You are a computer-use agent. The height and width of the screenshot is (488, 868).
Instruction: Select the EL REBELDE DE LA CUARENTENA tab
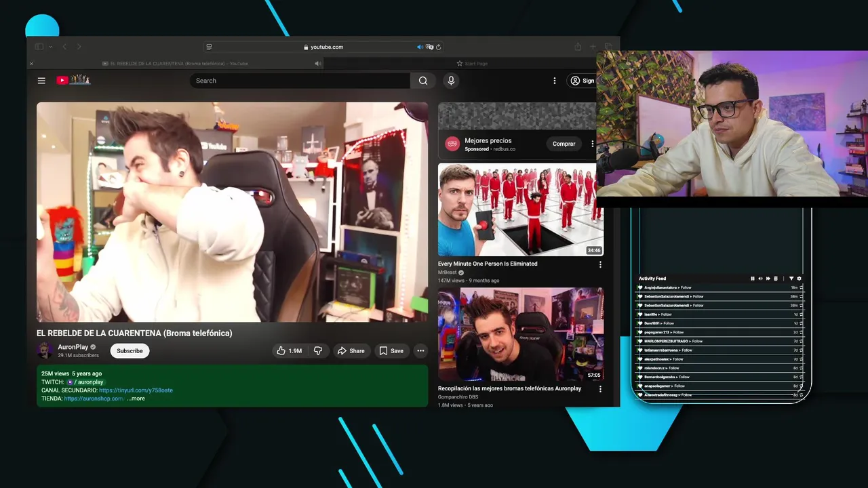[x=175, y=64]
